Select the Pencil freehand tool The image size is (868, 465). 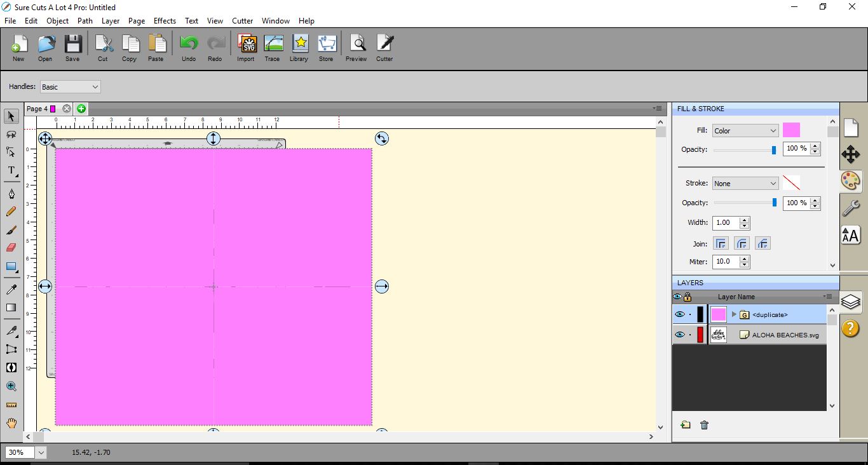click(11, 212)
